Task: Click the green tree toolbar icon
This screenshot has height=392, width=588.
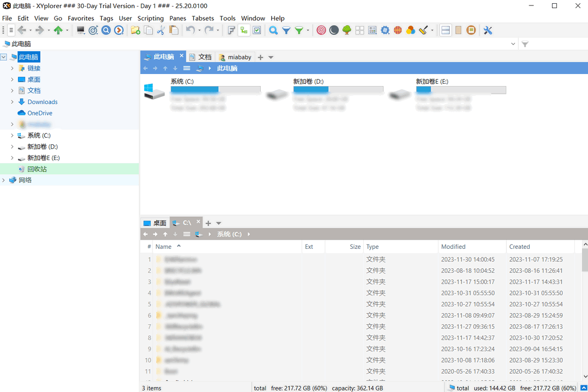Action: 347,30
